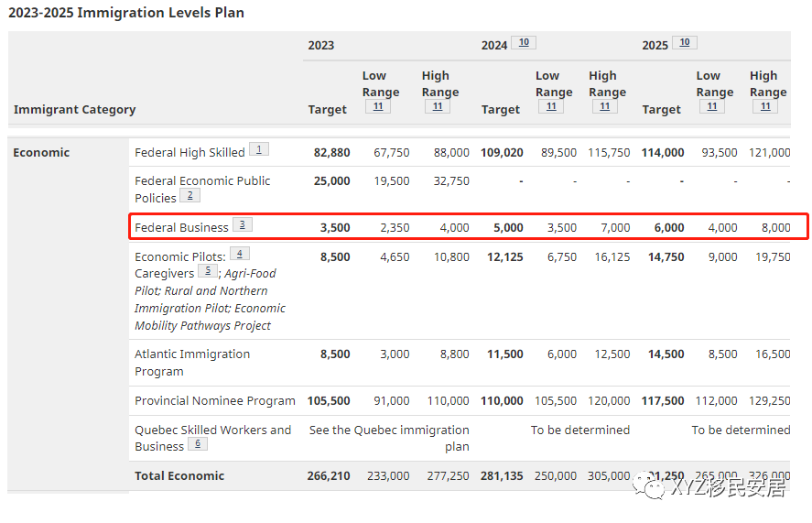The height and width of the screenshot is (523, 812).
Task: Open footnote 10 beside the 2025 heading
Action: pyautogui.click(x=685, y=42)
